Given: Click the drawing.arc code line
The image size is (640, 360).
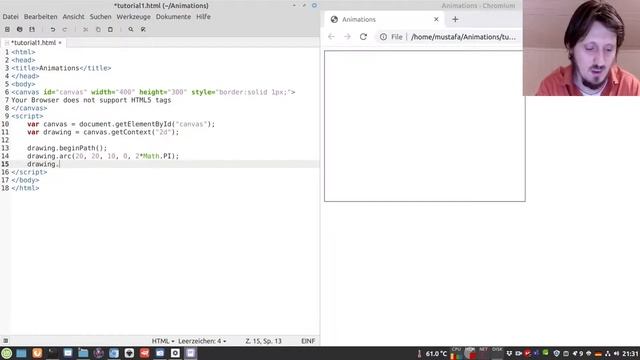Looking at the screenshot, I should (x=103, y=156).
